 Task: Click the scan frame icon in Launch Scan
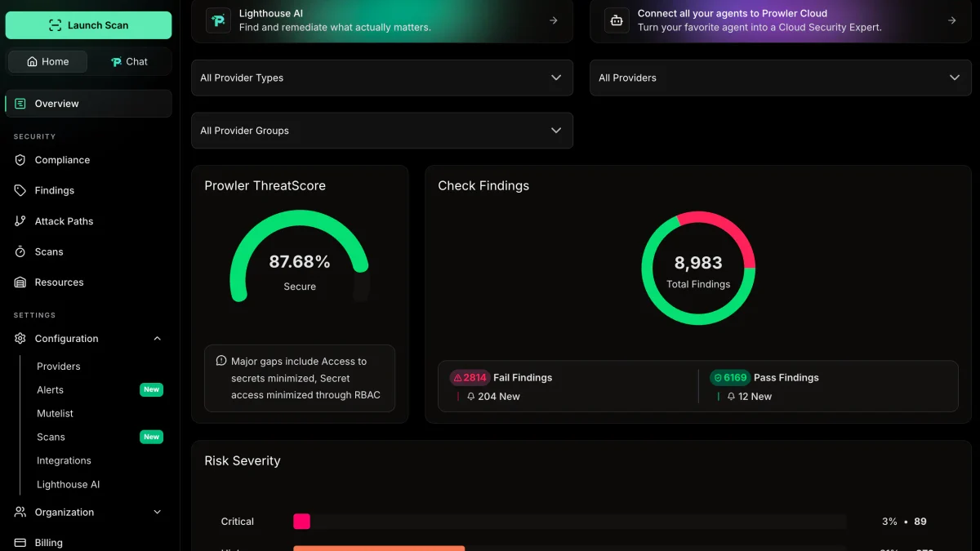coord(55,25)
